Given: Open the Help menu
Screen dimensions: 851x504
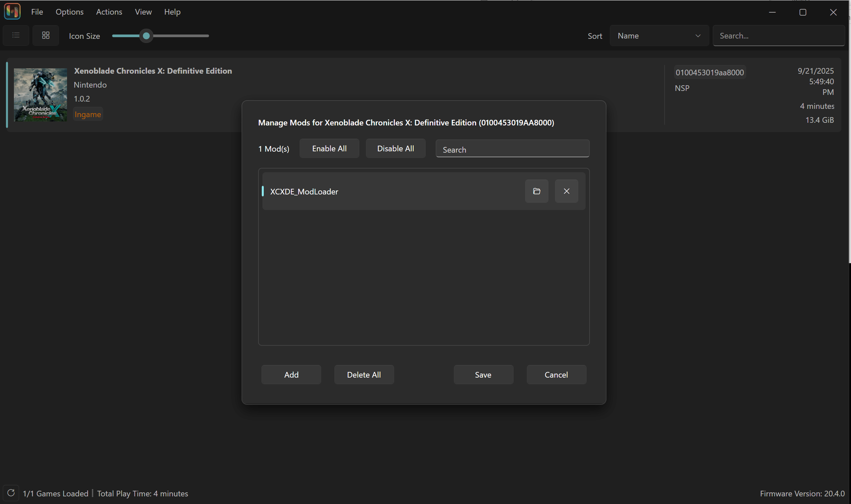Looking at the screenshot, I should pyautogui.click(x=172, y=12).
